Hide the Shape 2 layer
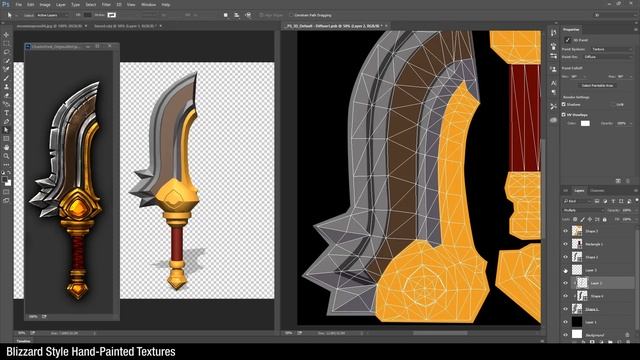Image resolution: width=640 pixels, height=360 pixels. point(566,257)
